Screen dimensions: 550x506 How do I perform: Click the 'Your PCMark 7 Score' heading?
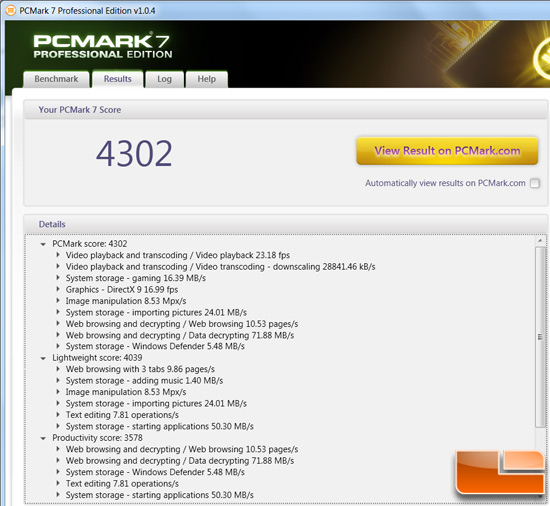[x=80, y=110]
